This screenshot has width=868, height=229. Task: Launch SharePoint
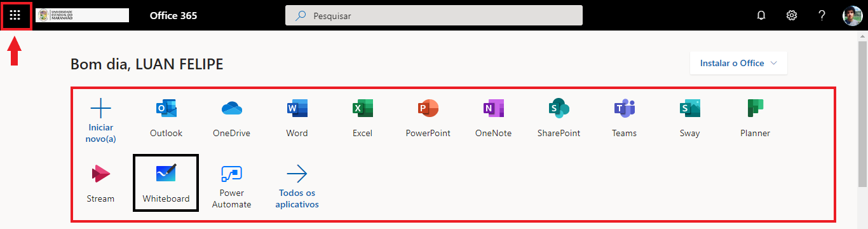tap(559, 118)
